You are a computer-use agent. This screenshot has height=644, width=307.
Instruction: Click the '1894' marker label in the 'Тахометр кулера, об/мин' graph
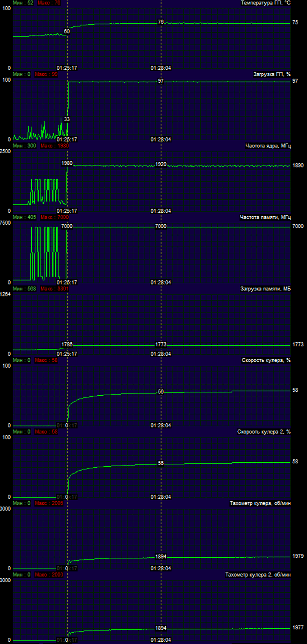[161, 557]
